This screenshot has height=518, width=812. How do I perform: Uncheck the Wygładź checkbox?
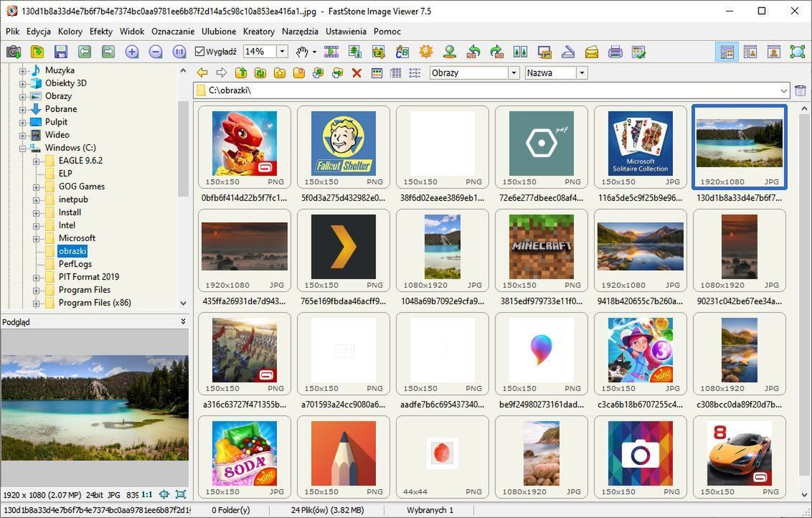[200, 52]
